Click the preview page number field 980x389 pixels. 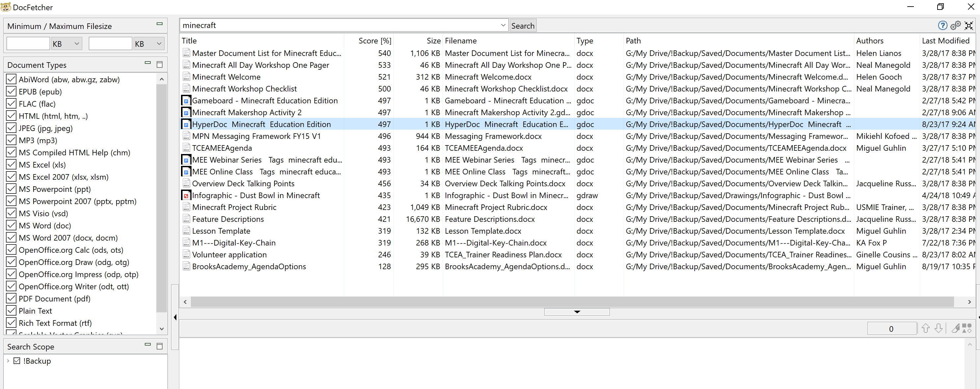pyautogui.click(x=891, y=328)
